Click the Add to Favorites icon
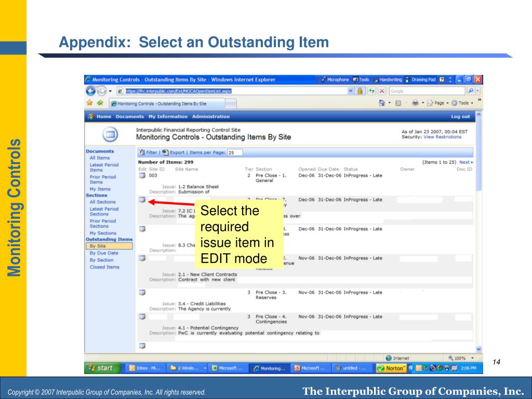The width and height of the screenshot is (532, 399). (x=100, y=102)
